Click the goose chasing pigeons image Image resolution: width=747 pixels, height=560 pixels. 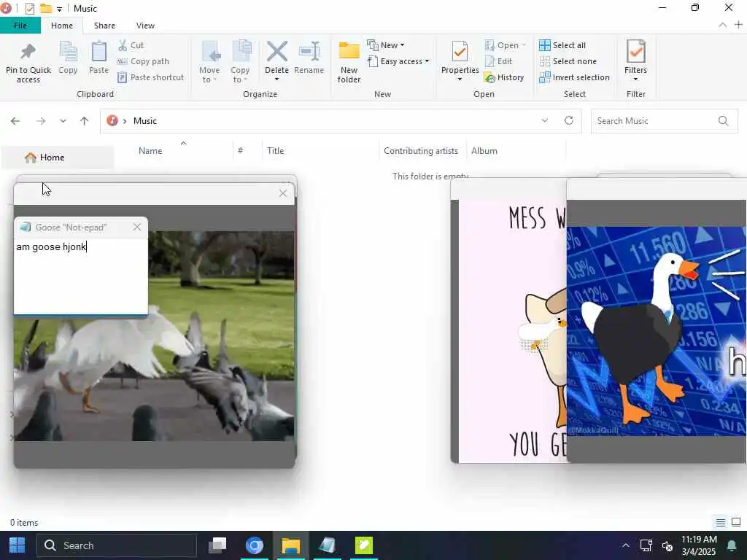point(154,335)
